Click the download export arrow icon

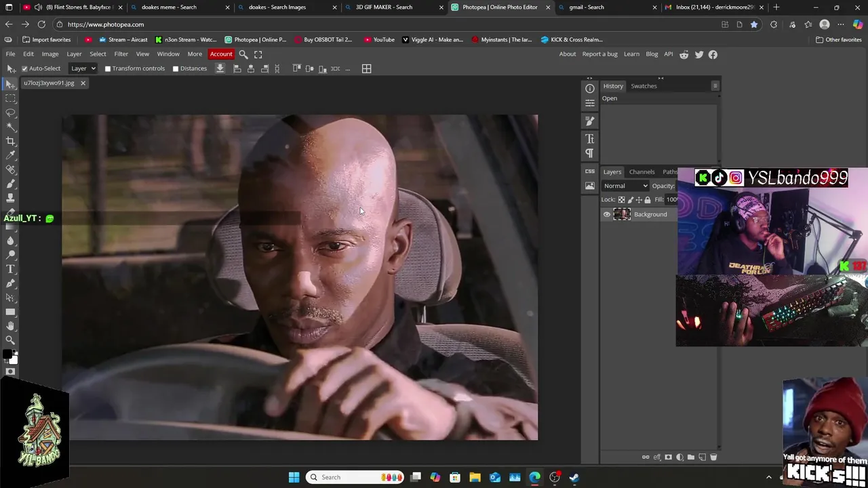point(220,68)
